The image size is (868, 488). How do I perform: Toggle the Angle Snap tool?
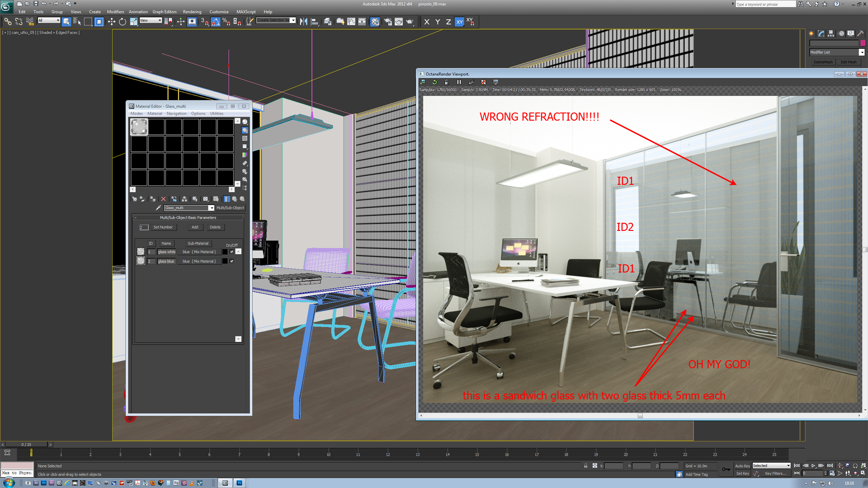pos(215,22)
